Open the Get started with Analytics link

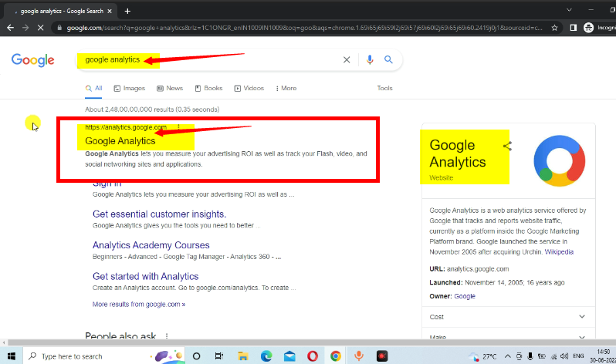(x=145, y=276)
